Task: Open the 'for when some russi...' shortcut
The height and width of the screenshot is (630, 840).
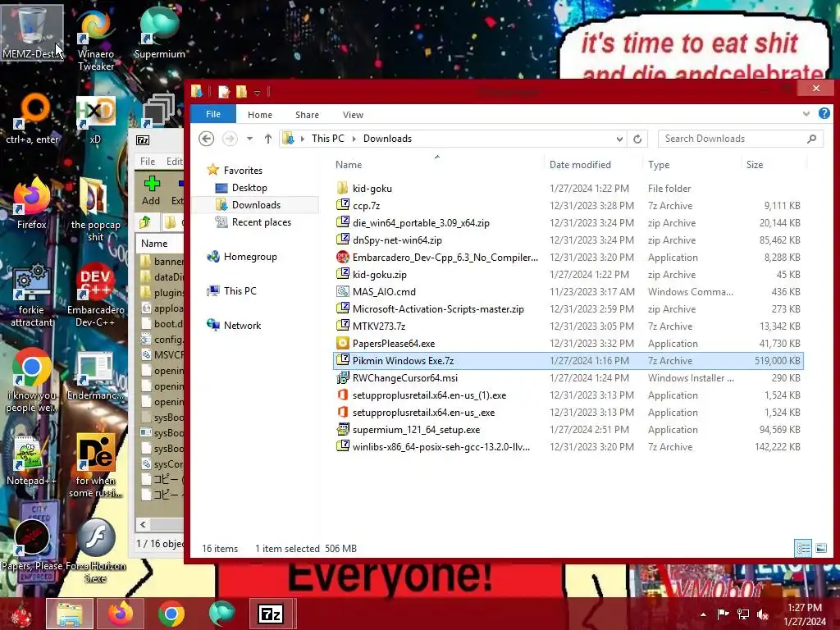Action: [x=95, y=465]
